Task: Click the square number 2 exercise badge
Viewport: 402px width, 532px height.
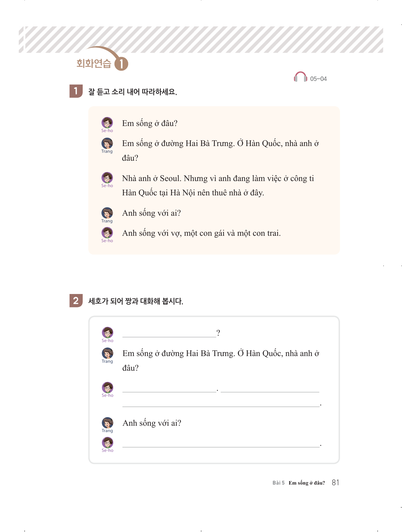Action: [x=76, y=301]
